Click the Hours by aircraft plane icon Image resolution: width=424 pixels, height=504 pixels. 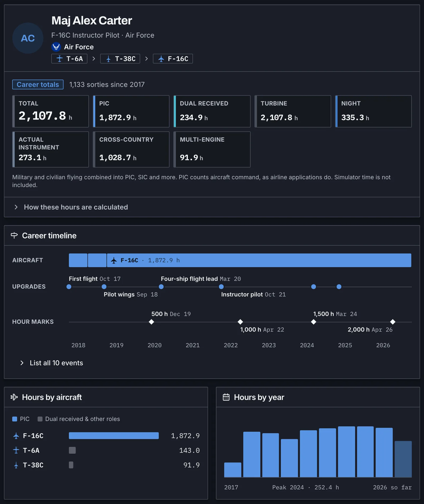pyautogui.click(x=14, y=397)
